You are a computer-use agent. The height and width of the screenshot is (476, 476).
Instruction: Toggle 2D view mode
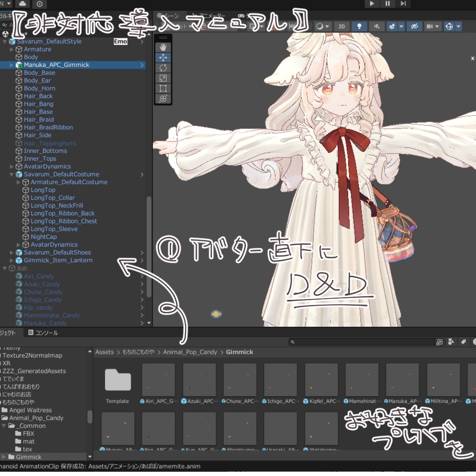342,26
